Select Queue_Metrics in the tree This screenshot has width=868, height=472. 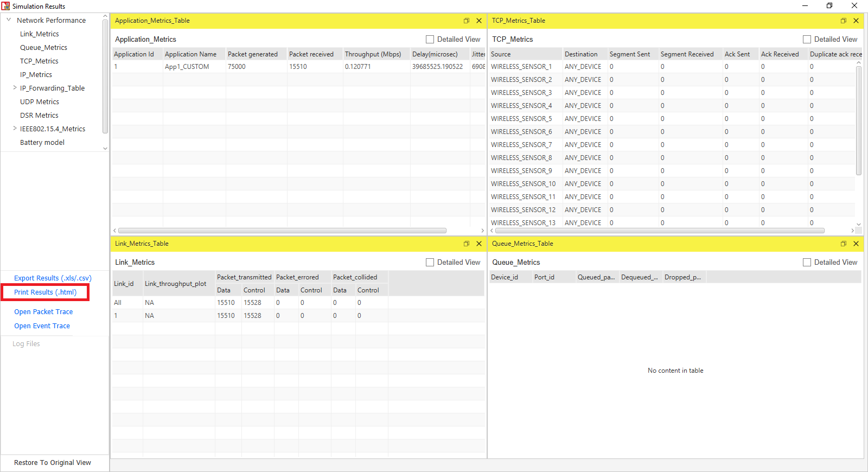[43, 47]
